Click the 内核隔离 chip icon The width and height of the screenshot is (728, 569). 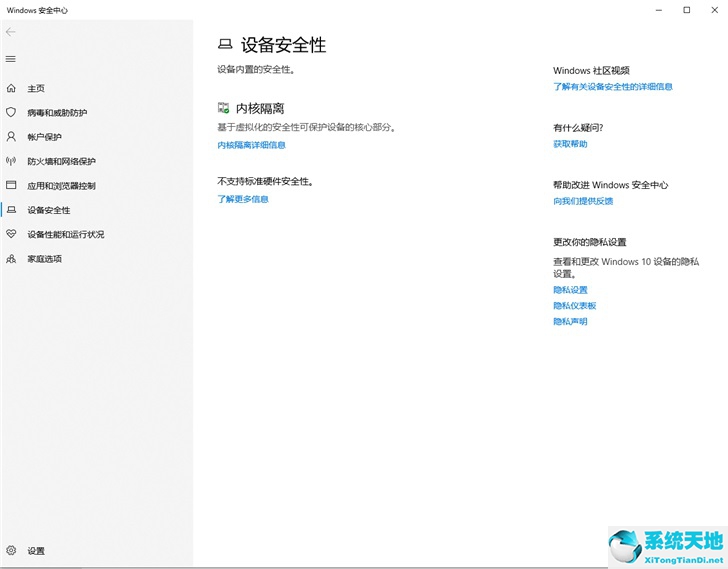[223, 108]
